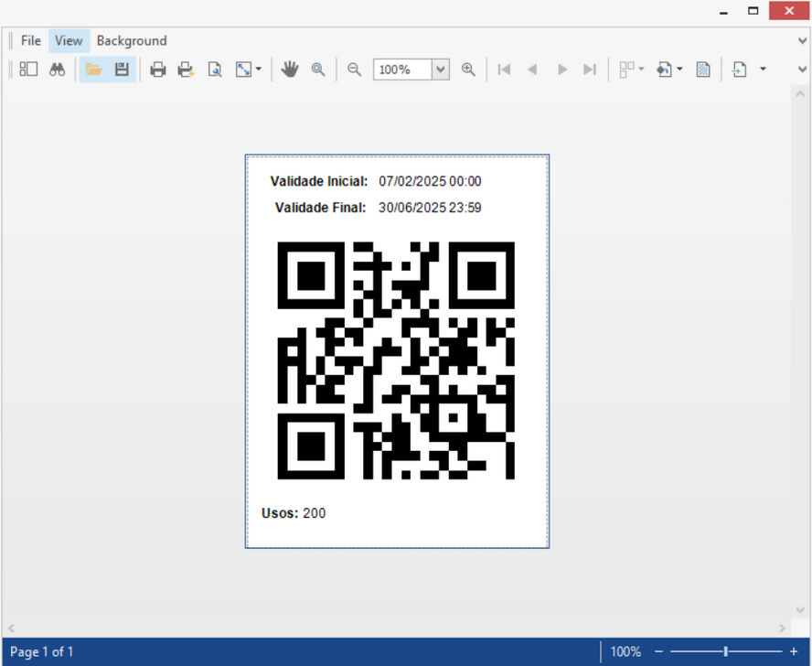The height and width of the screenshot is (666, 812).
Task: Click the date "07/02/2025 00:00"
Action: 430,181
